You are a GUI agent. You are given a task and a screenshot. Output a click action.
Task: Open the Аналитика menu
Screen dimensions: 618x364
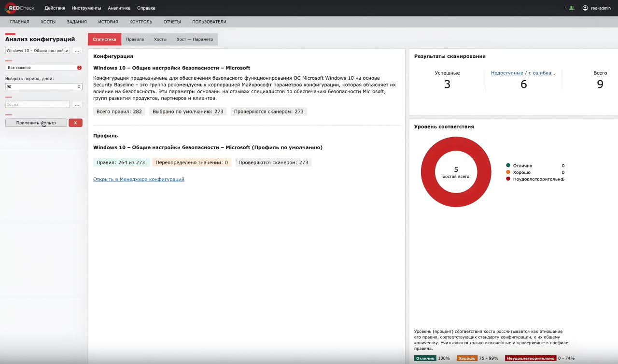119,8
